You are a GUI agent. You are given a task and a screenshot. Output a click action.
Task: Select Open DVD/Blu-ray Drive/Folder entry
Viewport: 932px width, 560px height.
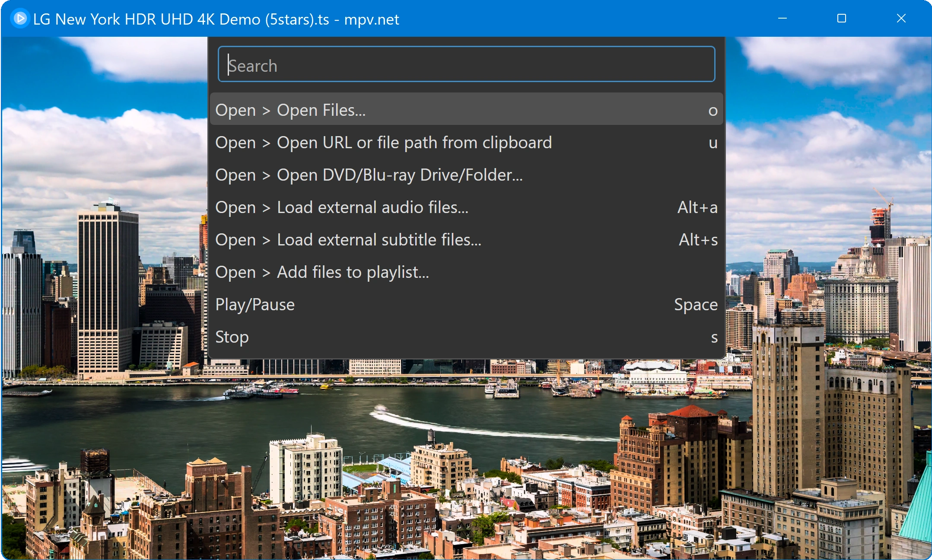(369, 175)
